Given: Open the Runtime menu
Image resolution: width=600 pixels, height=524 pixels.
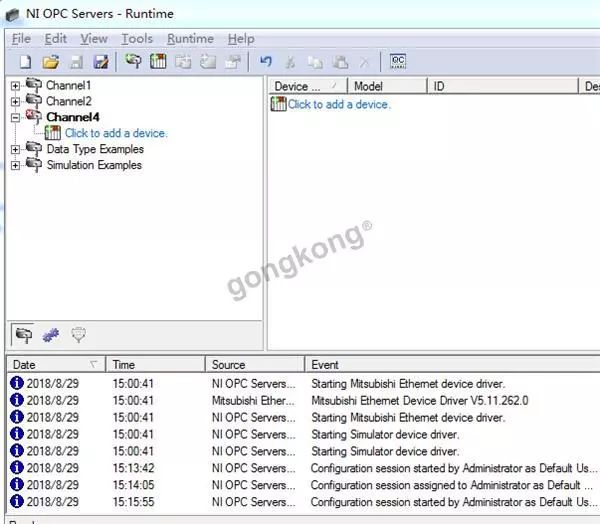Looking at the screenshot, I should [x=190, y=39].
